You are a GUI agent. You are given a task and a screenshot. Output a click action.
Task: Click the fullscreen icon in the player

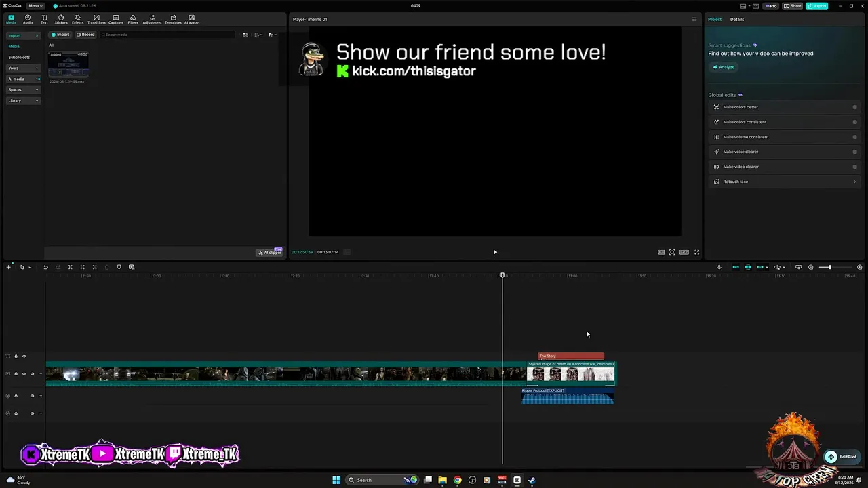696,252
